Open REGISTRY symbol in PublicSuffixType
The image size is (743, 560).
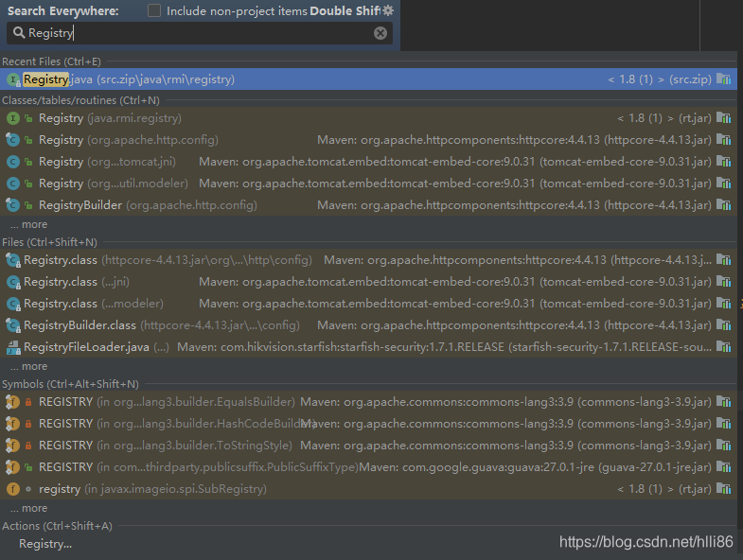(x=368, y=467)
